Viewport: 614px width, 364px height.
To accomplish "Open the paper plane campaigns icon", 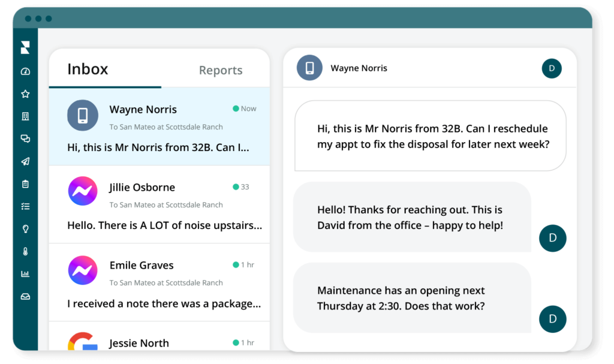I will 25,161.
